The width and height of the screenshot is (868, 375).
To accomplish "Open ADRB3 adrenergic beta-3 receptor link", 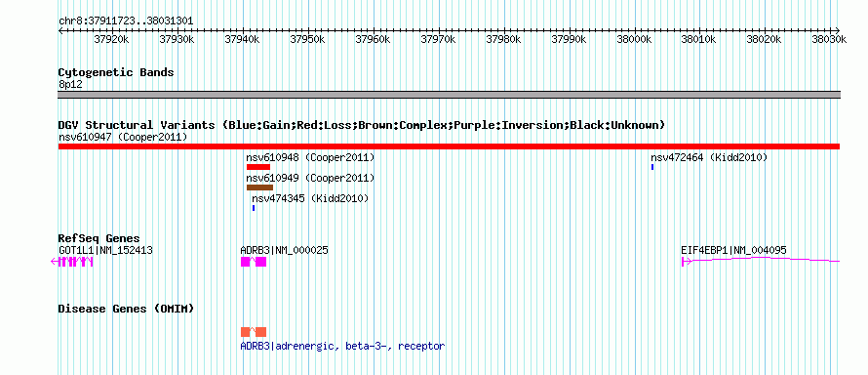I will [x=342, y=347].
